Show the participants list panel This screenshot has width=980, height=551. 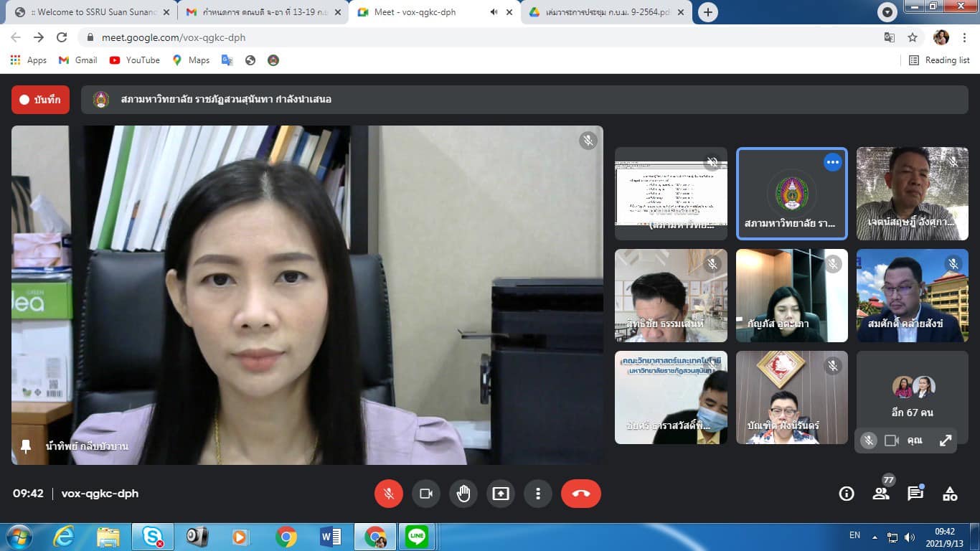click(x=881, y=494)
